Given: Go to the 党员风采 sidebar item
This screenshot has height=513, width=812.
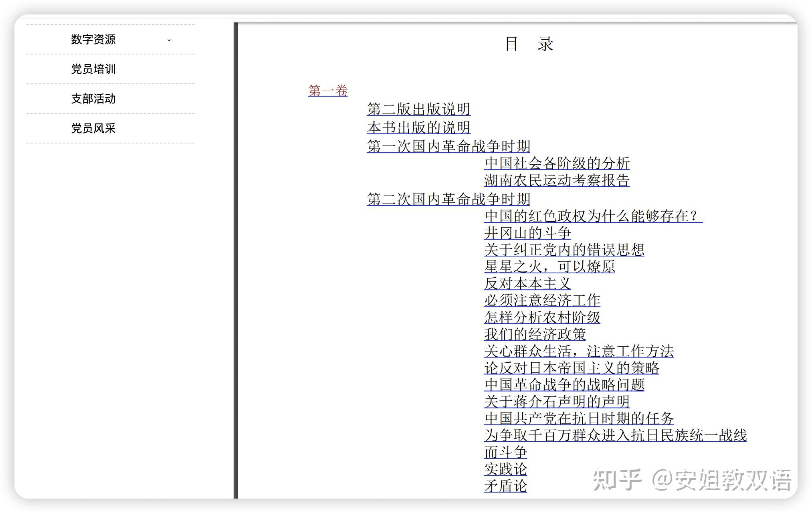Looking at the screenshot, I should click(x=93, y=128).
